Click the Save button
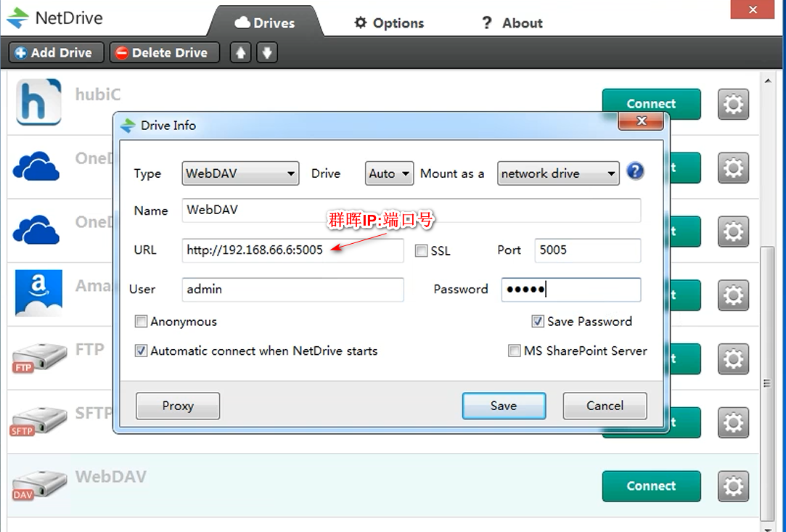Image resolution: width=786 pixels, height=532 pixels. (x=504, y=406)
